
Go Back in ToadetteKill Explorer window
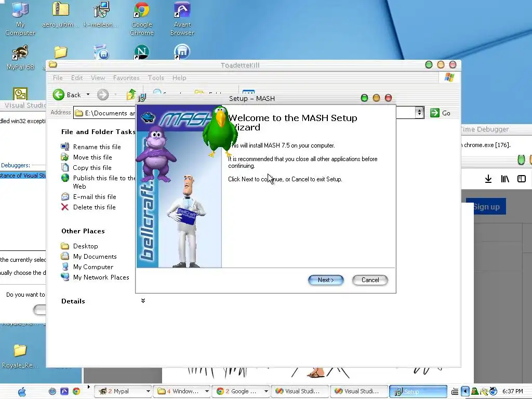67,95
